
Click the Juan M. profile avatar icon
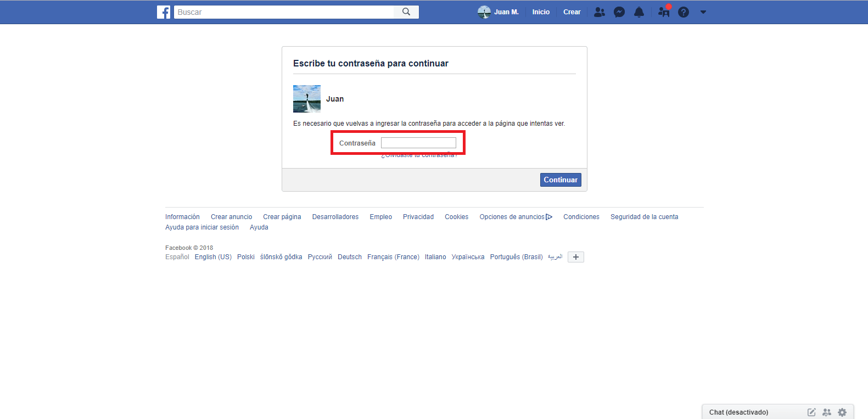coord(484,12)
